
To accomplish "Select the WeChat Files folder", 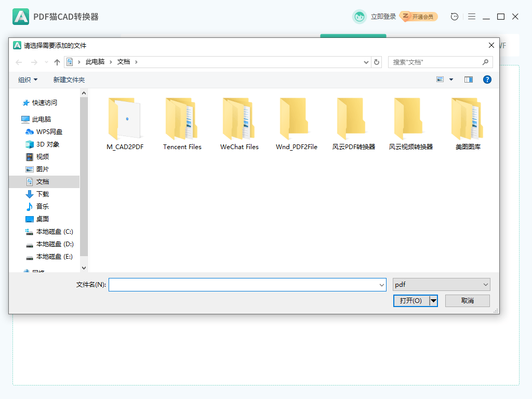I will point(239,124).
